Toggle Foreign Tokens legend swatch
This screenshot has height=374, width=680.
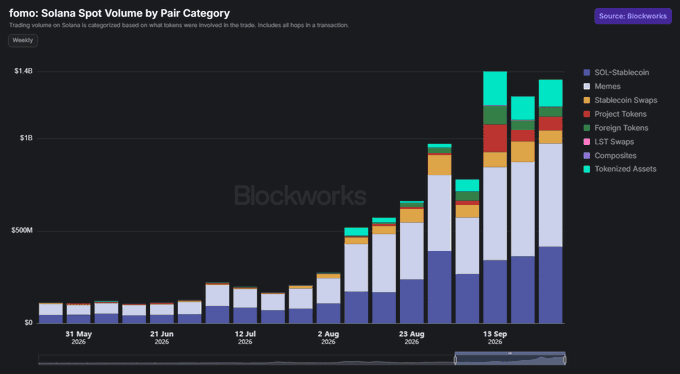click(587, 128)
